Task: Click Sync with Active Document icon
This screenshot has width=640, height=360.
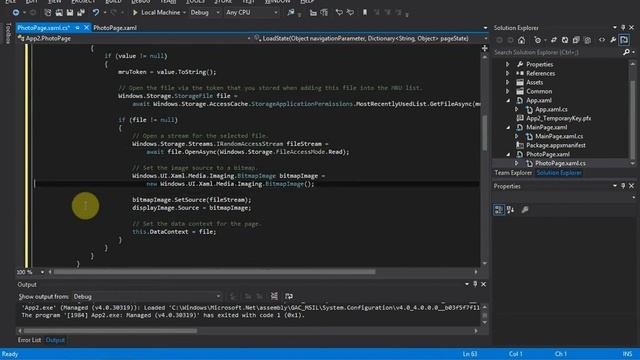Action: [553, 40]
